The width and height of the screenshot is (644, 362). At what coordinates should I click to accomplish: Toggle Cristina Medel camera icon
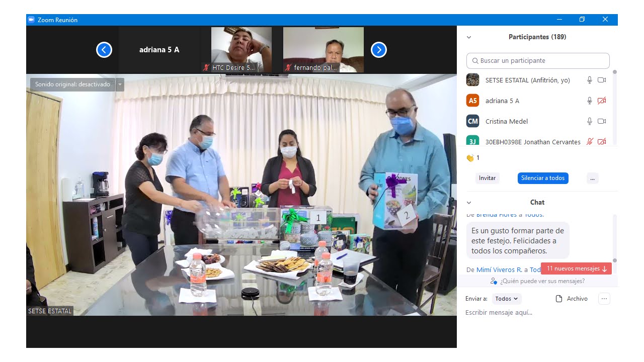click(602, 121)
